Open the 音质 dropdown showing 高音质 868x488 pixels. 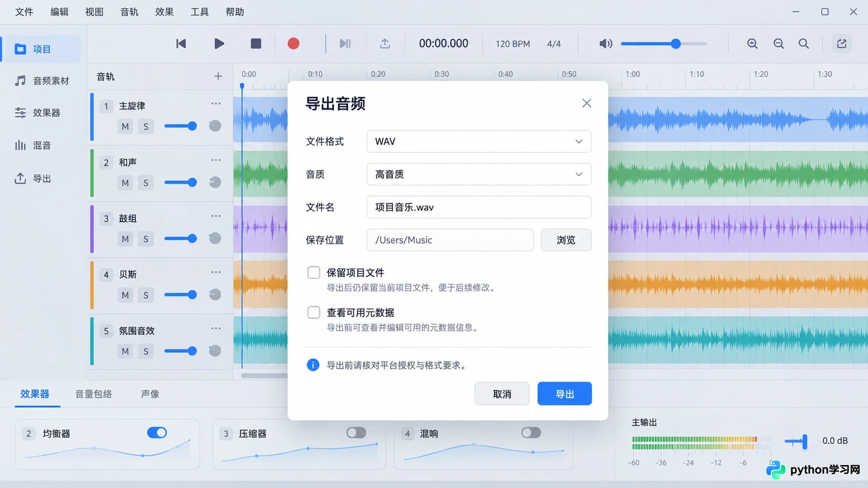coord(479,174)
